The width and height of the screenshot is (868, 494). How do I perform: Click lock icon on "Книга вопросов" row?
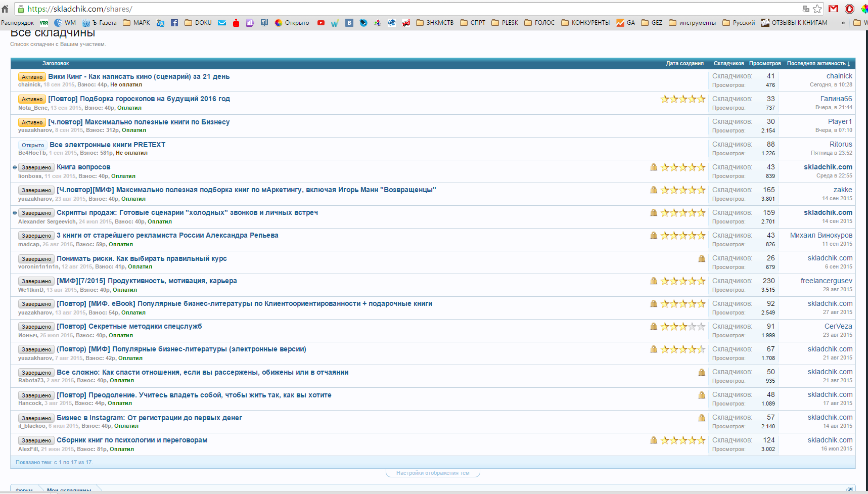pyautogui.click(x=654, y=167)
